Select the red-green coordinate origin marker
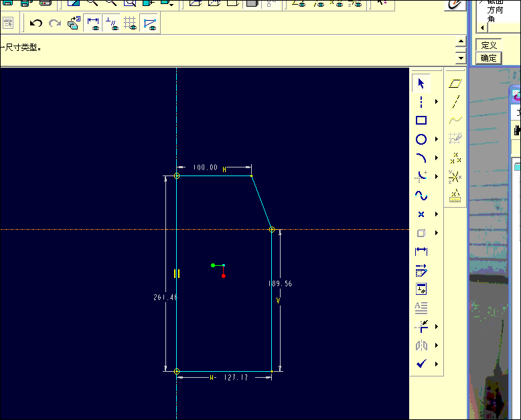Image resolution: width=521 pixels, height=420 pixels. coord(219,270)
